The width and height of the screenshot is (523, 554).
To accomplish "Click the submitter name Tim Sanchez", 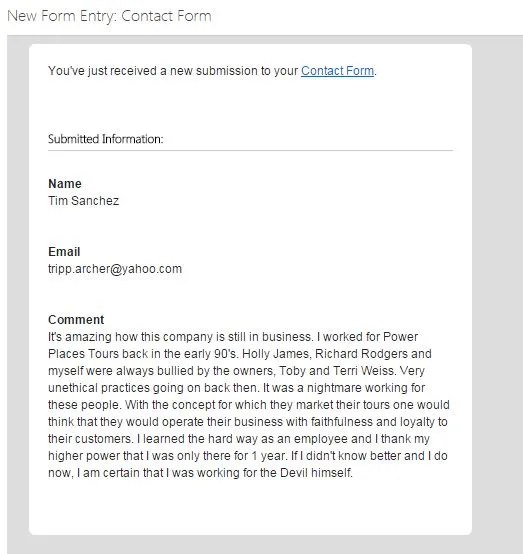I will point(83,201).
